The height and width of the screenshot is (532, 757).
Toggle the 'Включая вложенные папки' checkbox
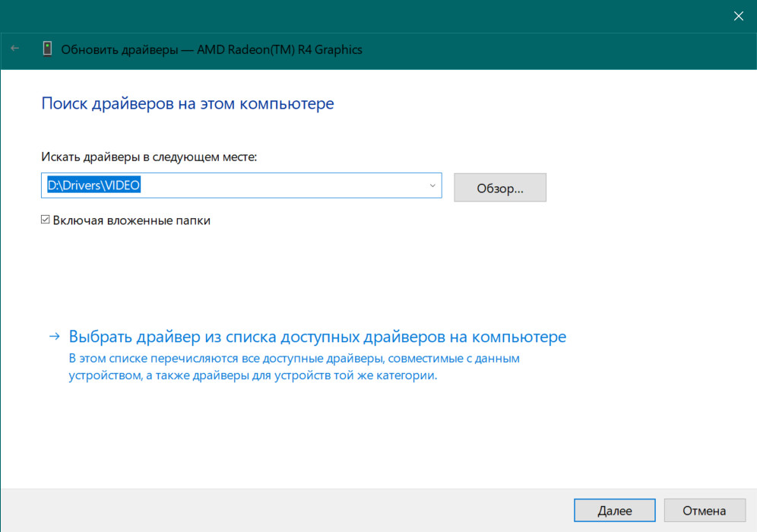tap(46, 220)
